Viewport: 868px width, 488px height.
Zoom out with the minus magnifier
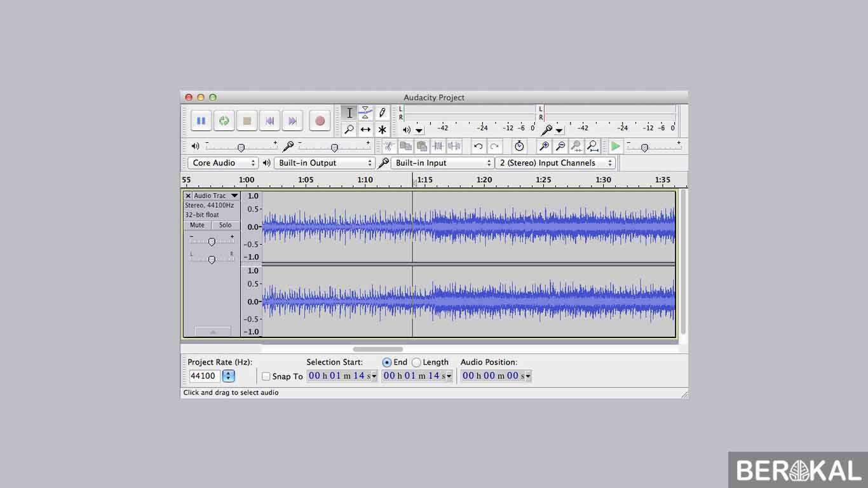(560, 146)
